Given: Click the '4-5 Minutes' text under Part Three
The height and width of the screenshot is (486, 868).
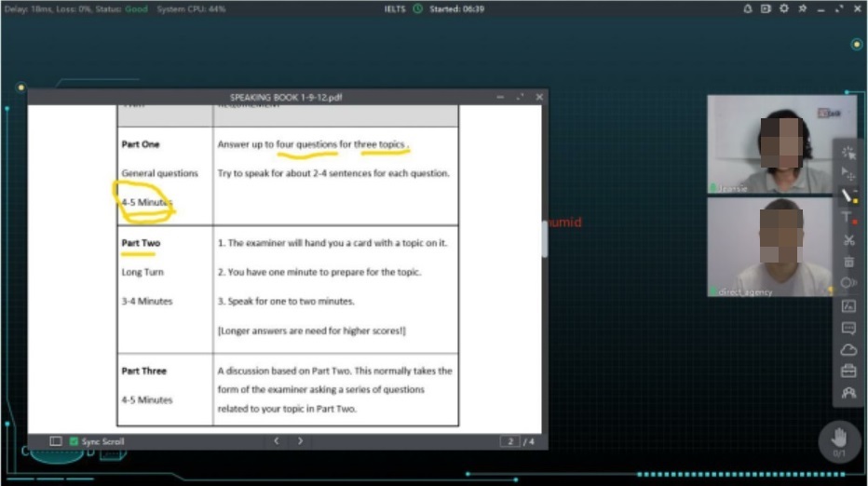Looking at the screenshot, I should coord(147,399).
